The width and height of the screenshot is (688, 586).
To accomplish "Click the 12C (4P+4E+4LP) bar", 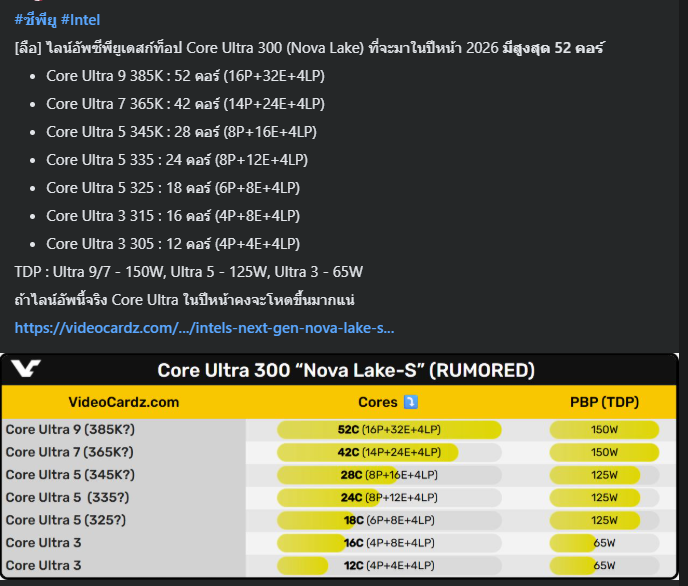I will pos(389,565).
